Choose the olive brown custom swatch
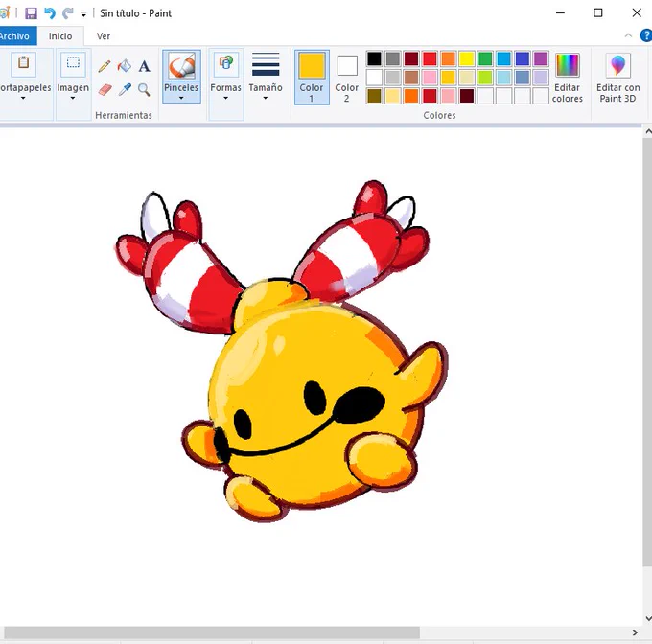Image resolution: width=652 pixels, height=644 pixels. (x=374, y=96)
